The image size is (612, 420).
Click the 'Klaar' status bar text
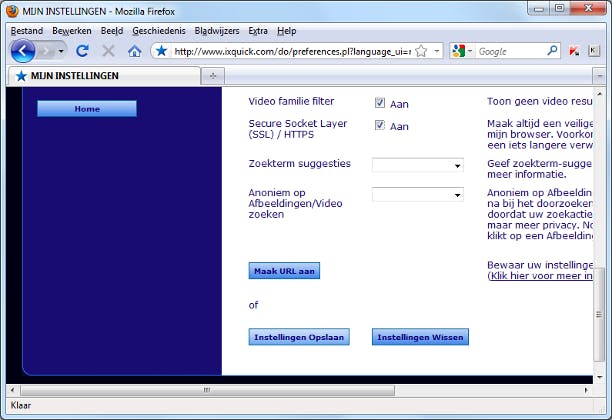(x=21, y=405)
